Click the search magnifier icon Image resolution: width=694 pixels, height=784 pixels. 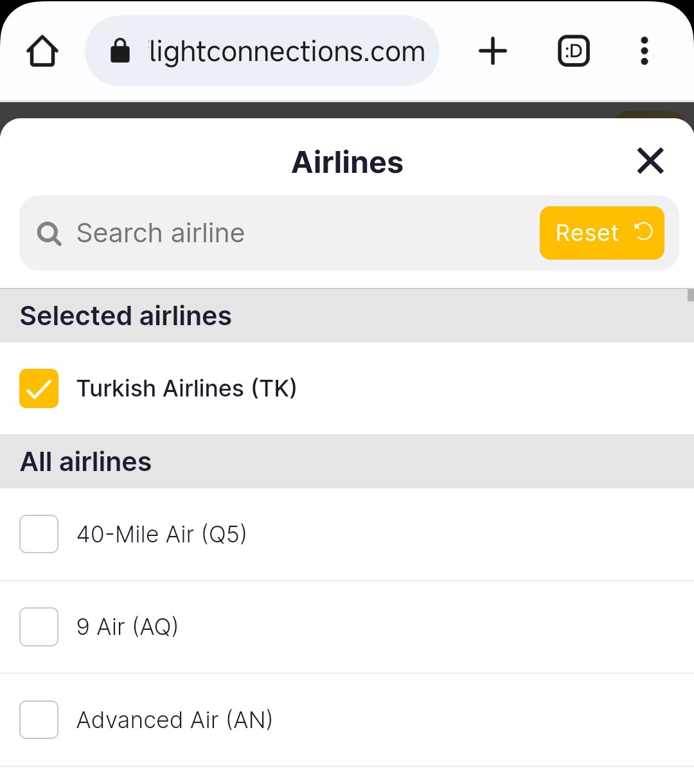coord(49,233)
